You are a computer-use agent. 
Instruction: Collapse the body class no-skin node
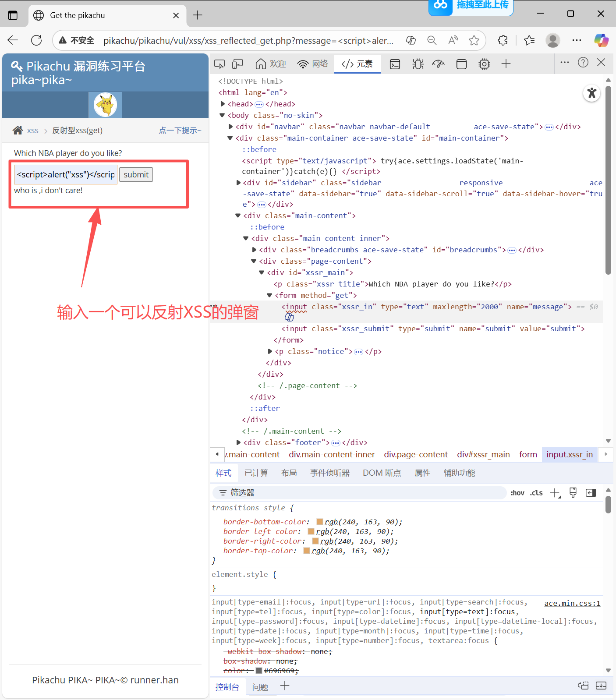coord(222,115)
